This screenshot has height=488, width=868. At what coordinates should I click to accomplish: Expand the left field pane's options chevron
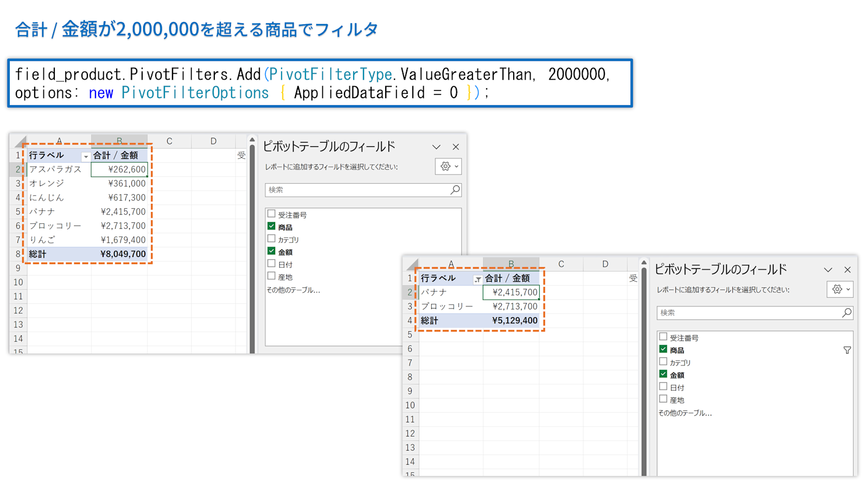click(x=436, y=147)
